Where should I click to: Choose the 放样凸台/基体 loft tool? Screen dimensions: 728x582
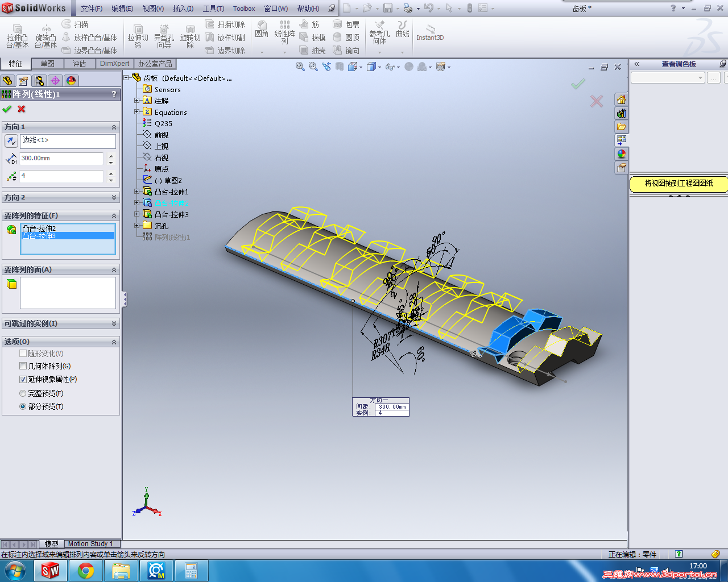click(89, 38)
